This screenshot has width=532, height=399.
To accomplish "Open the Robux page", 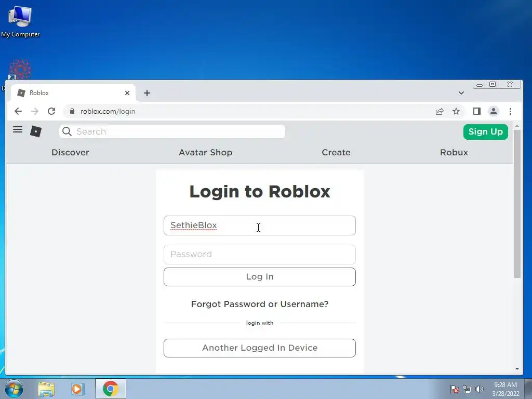I will coord(454,152).
